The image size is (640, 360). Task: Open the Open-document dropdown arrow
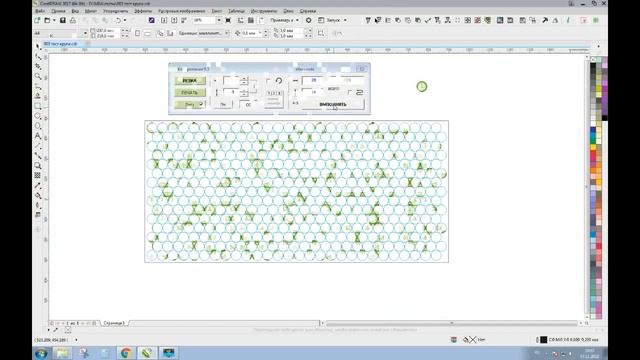tap(53, 20)
